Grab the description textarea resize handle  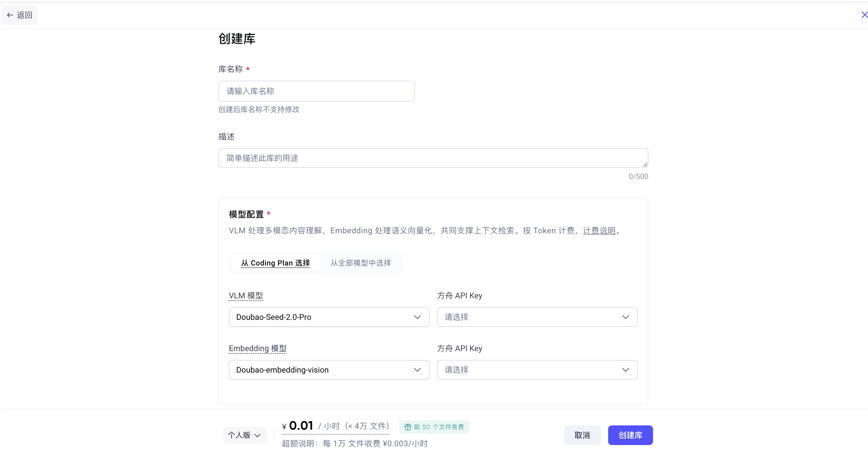645,165
